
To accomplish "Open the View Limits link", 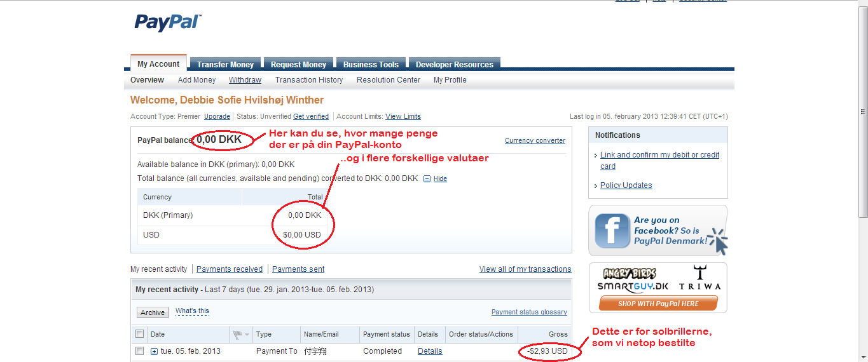I will point(403,117).
